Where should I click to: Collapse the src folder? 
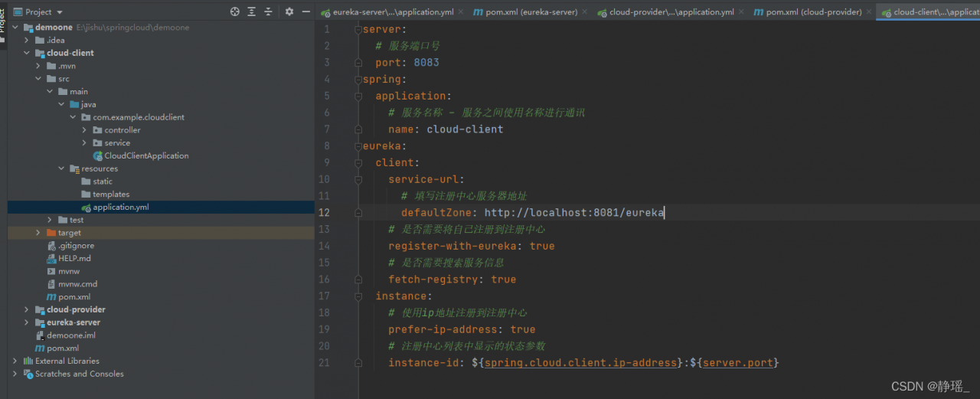(x=38, y=79)
